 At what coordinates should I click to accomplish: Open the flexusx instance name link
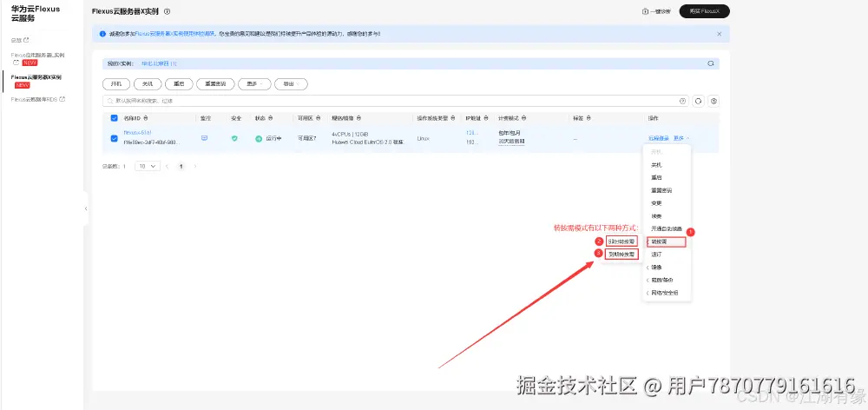pos(137,133)
